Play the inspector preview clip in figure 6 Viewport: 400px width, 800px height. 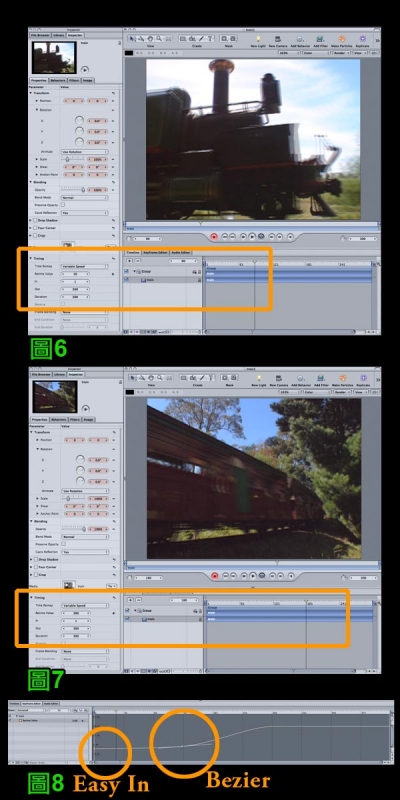[85, 69]
